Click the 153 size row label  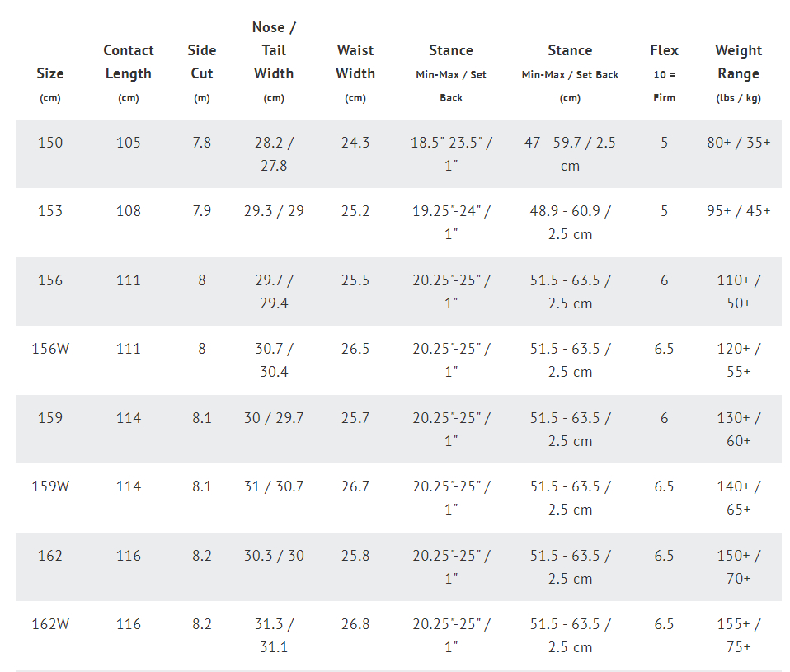pos(49,211)
